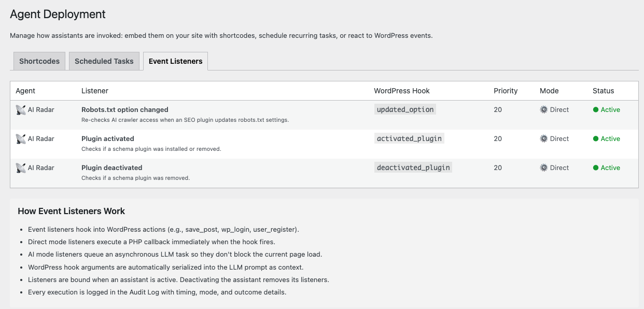Click the updated_option hook code
Viewport: 644px width, 309px height.
pos(405,110)
